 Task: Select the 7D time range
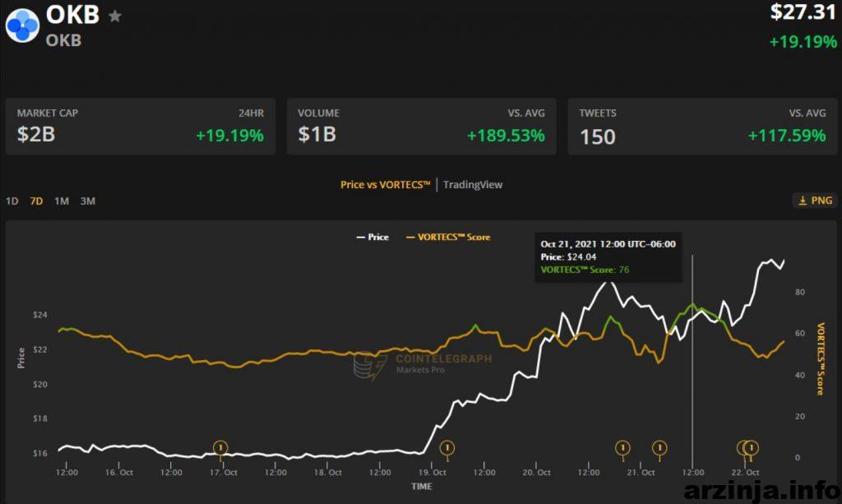36,201
